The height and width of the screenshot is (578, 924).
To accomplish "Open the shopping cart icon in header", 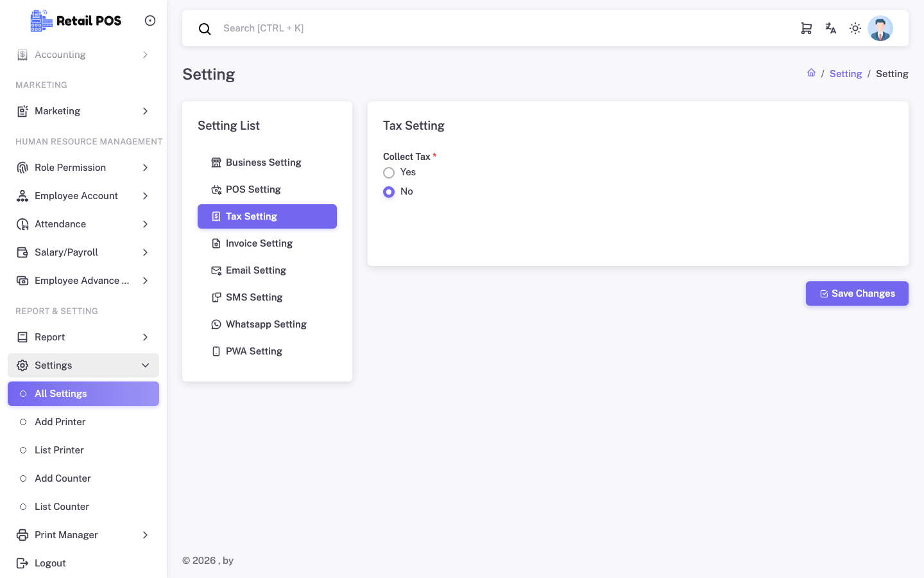I will [807, 28].
